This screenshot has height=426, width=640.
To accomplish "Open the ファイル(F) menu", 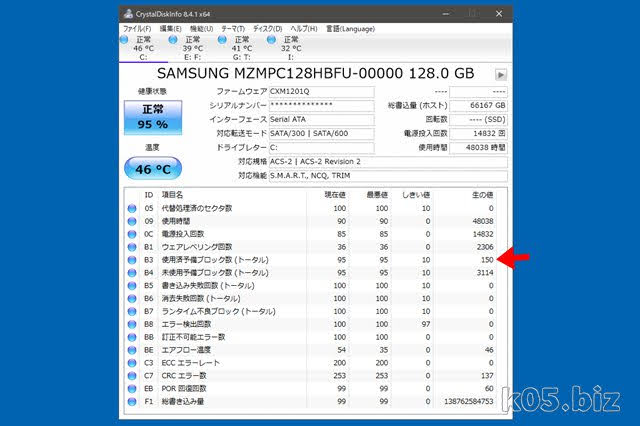I will tap(137, 29).
